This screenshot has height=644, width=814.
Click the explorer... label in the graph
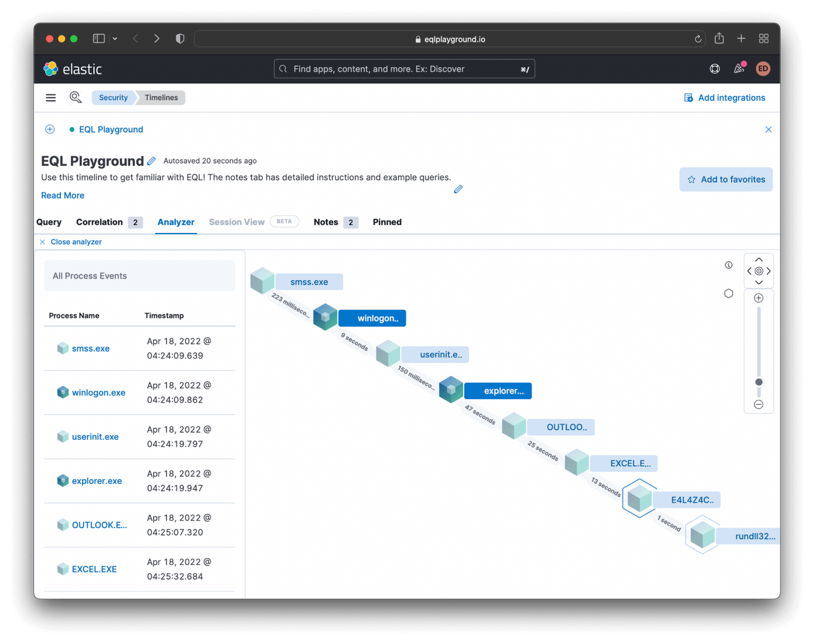[498, 391]
